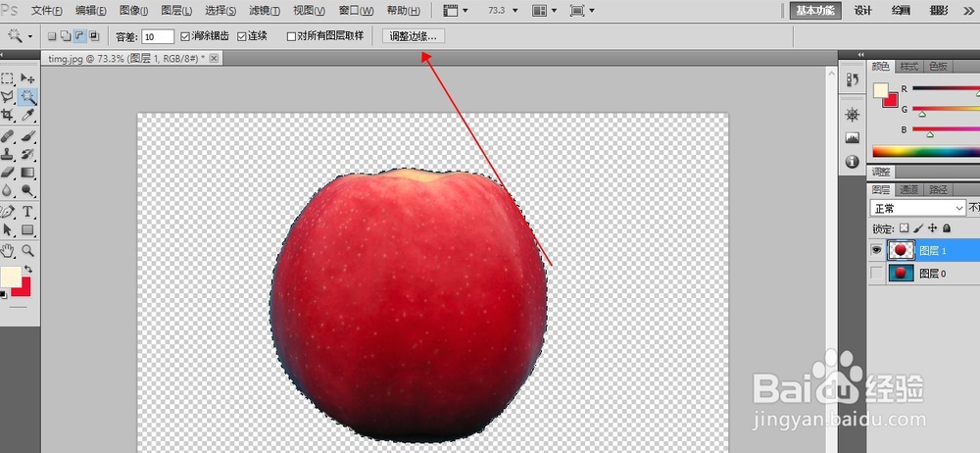Select the Horizontal Type tool

click(x=27, y=212)
